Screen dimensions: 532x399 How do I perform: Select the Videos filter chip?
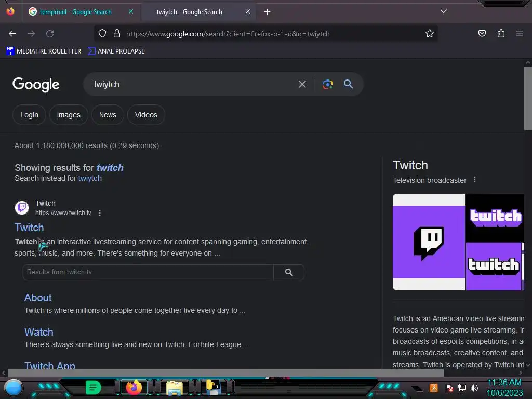tap(146, 115)
